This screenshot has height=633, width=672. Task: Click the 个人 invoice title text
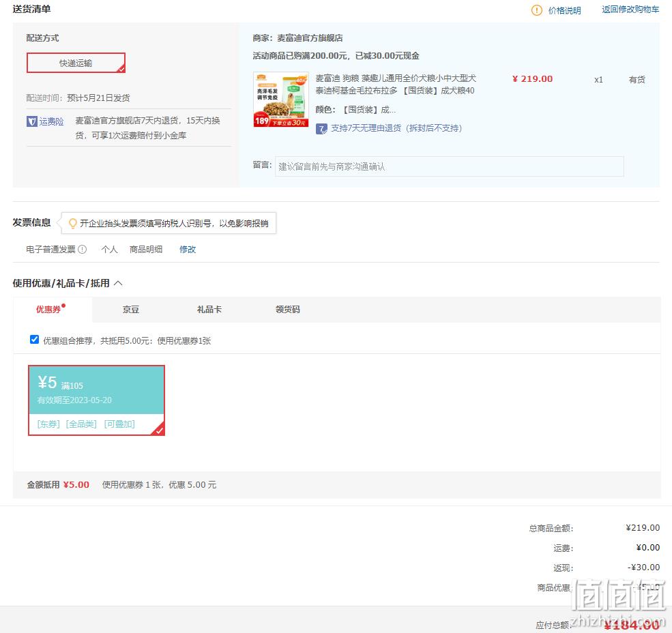109,250
